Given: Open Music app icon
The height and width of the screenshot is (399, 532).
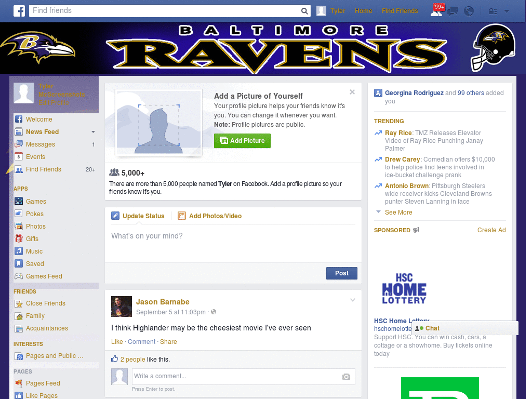Looking at the screenshot, I should pyautogui.click(x=19, y=251).
